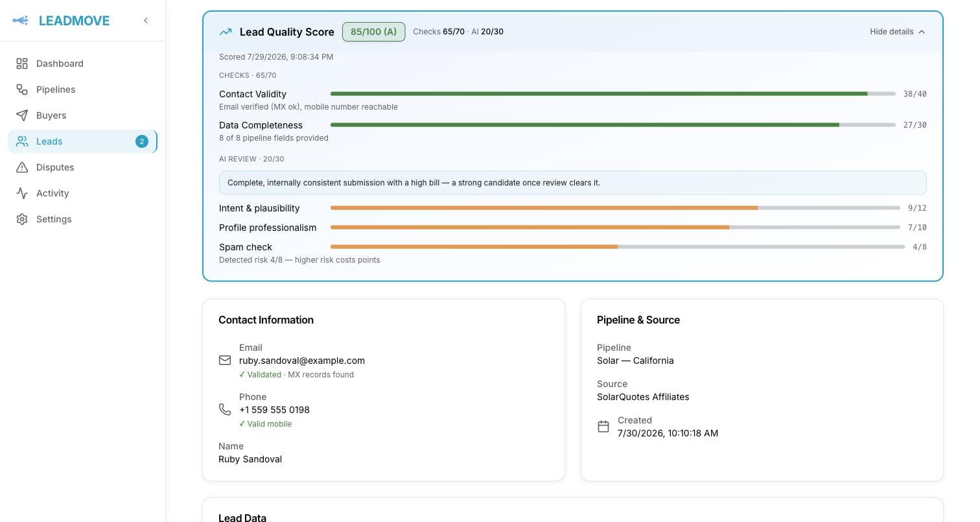Open the Dashboard menu item

click(82, 64)
